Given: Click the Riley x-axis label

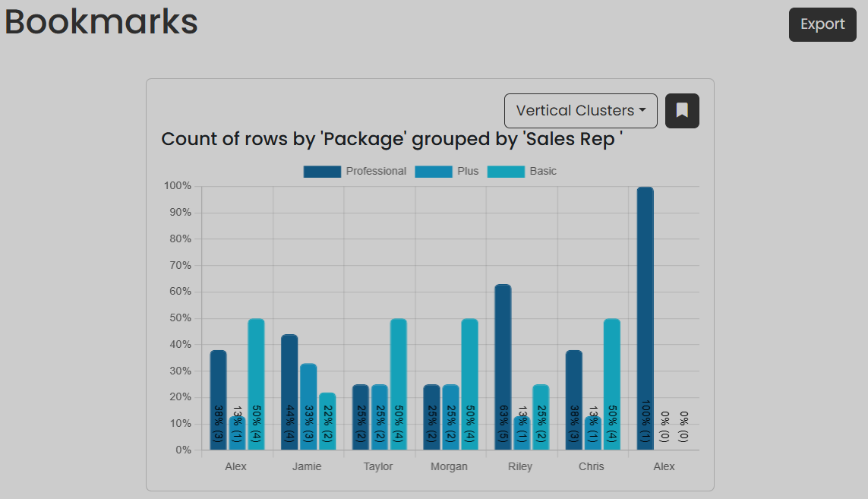Looking at the screenshot, I should coord(520,466).
